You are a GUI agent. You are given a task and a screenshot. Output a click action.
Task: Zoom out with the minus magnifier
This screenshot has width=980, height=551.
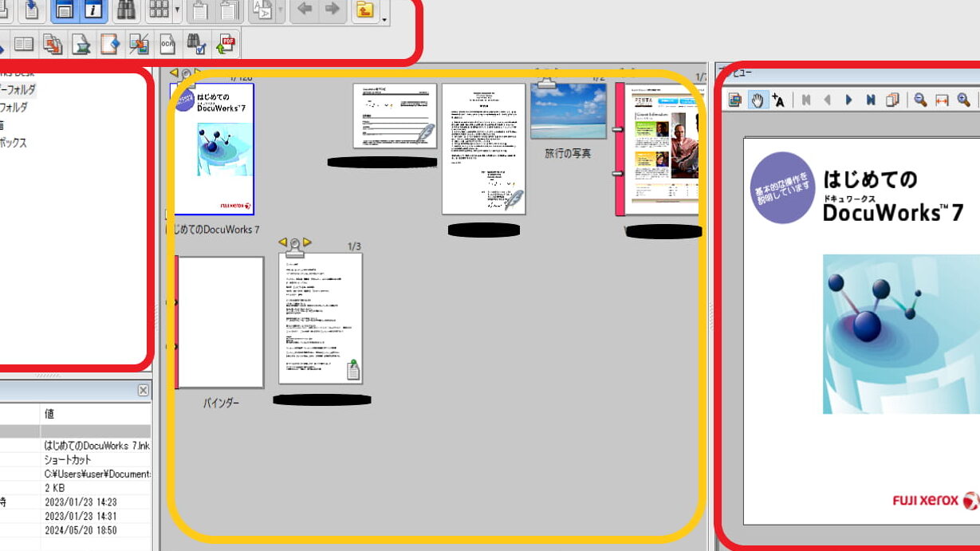click(x=920, y=100)
